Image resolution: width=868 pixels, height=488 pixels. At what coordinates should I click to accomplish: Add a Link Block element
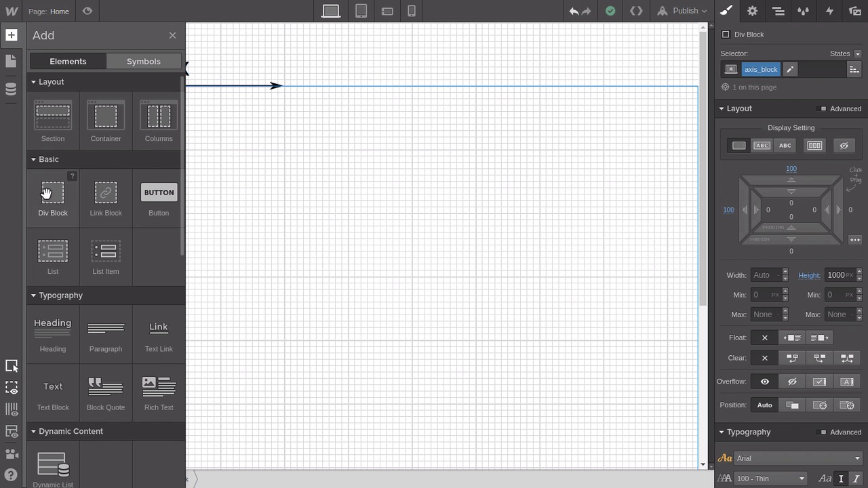[x=106, y=199]
